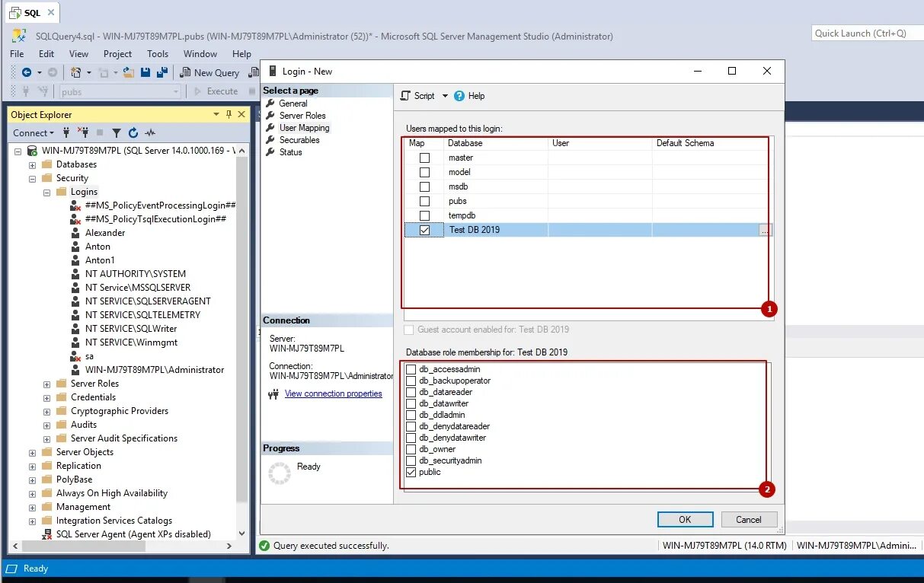Click the Navigate Backward arrow icon

pyautogui.click(x=27, y=72)
